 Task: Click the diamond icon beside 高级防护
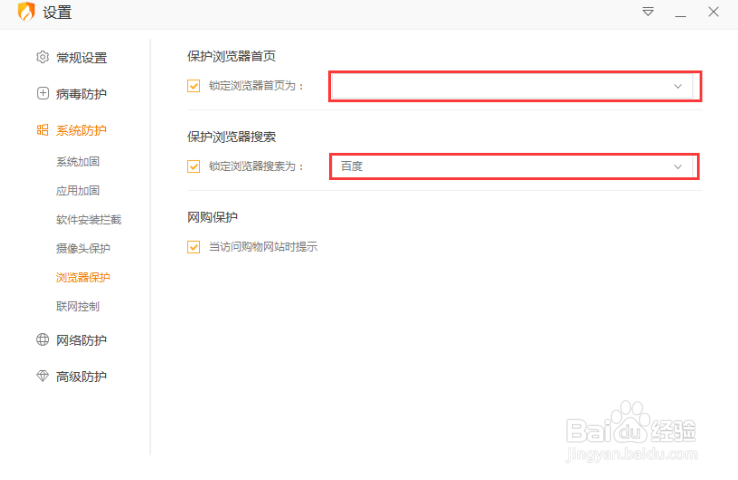tap(42, 376)
